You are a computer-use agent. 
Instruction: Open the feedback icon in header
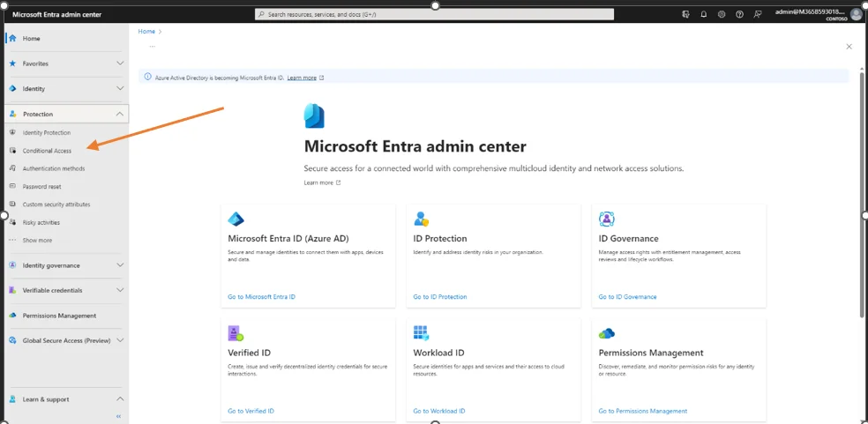(x=758, y=15)
